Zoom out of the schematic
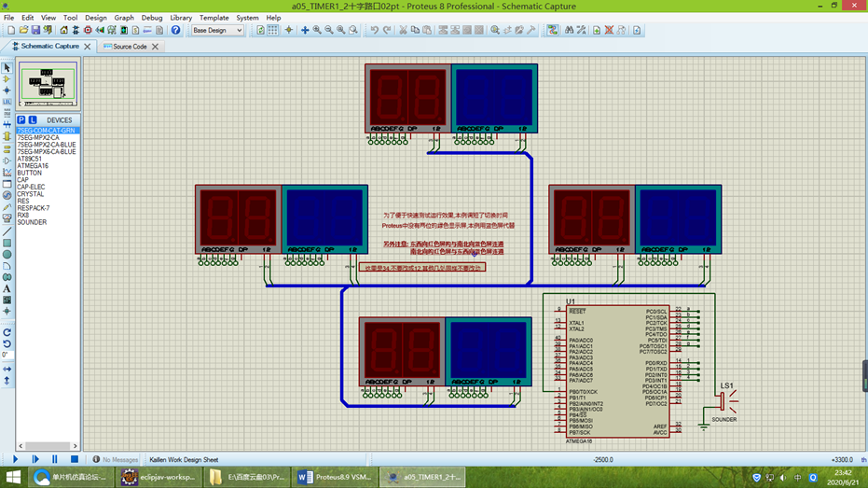The width and height of the screenshot is (868, 489). pyautogui.click(x=329, y=30)
